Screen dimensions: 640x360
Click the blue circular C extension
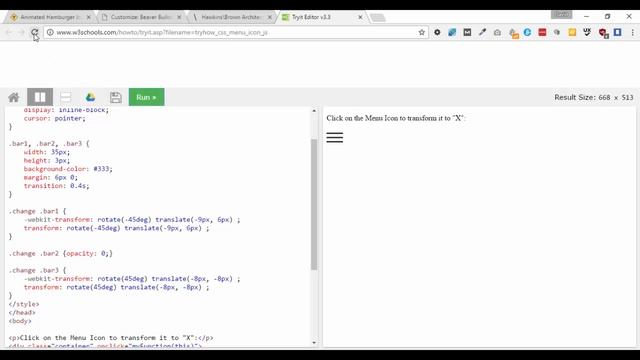(527, 32)
